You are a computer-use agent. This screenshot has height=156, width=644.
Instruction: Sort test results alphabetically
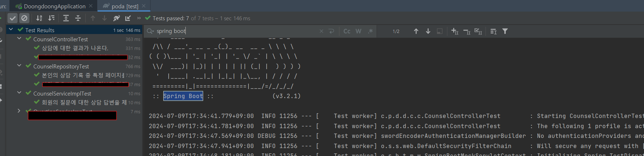click(39, 18)
